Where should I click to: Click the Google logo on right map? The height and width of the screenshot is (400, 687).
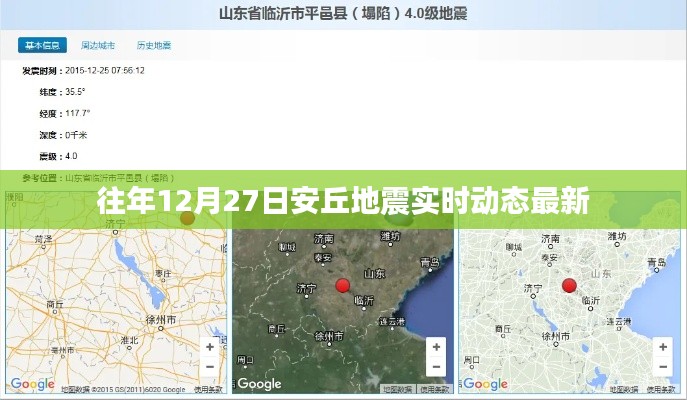485,384
